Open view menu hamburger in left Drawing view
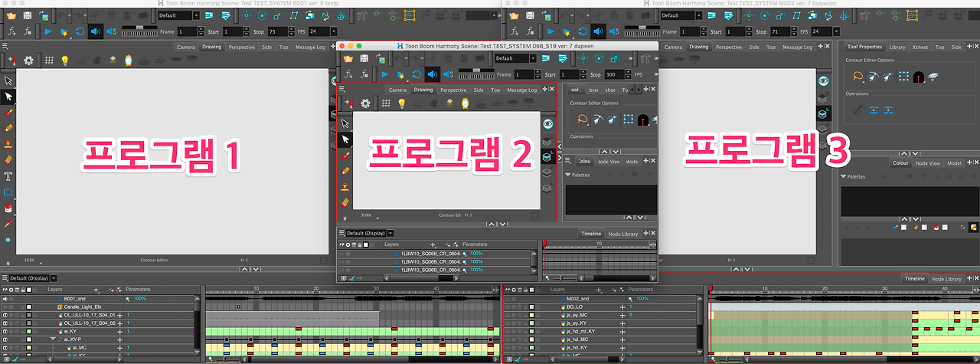Viewport: 980px width, 364px height. click(5, 46)
